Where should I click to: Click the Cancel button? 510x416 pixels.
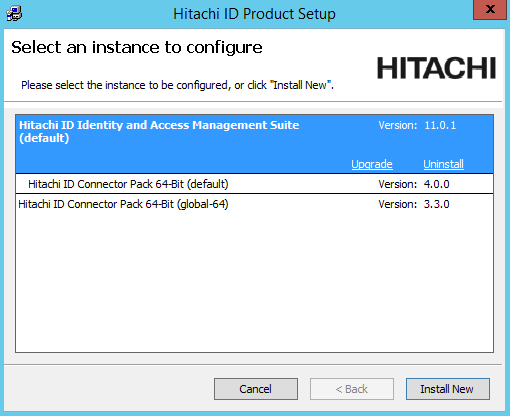tap(256, 389)
